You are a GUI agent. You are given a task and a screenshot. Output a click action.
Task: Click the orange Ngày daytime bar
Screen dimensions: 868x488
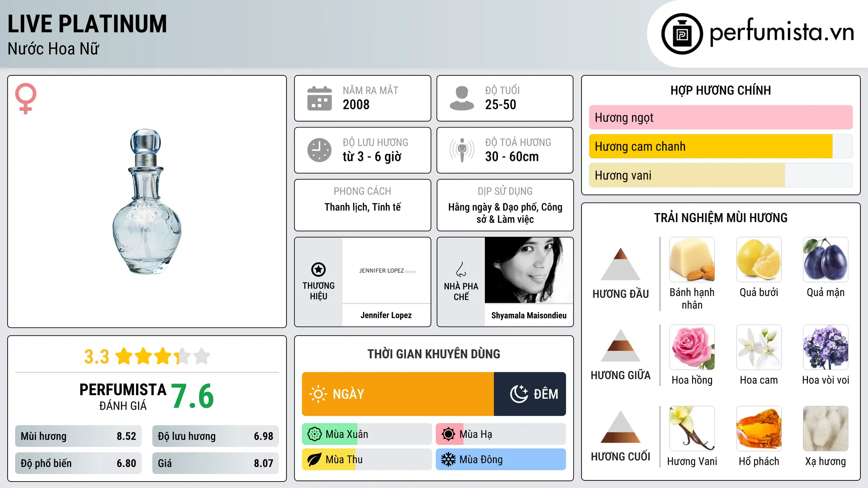click(398, 394)
